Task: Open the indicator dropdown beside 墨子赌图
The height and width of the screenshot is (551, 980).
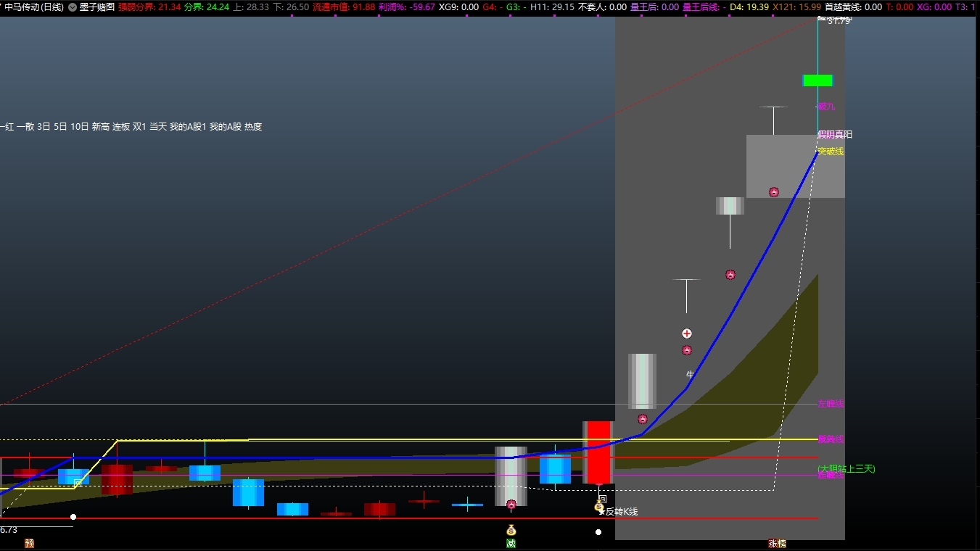Action: tap(73, 7)
